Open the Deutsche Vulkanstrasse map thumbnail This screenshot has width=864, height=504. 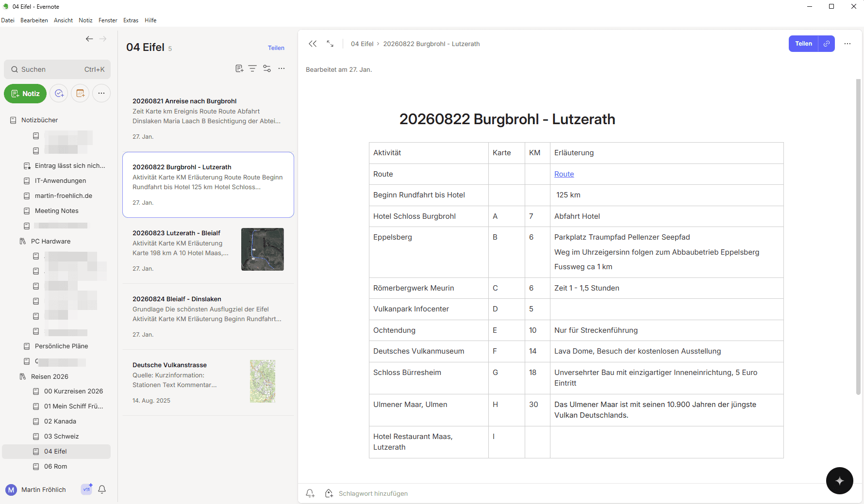click(263, 381)
